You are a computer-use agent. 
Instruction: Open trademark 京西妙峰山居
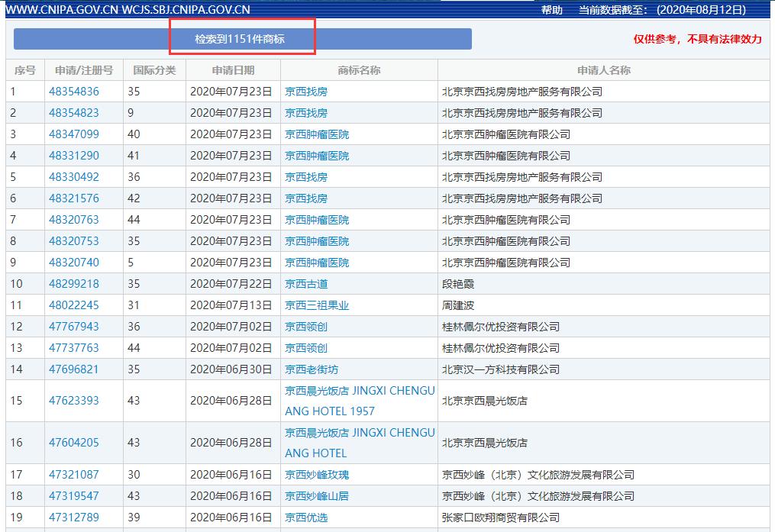(317, 496)
